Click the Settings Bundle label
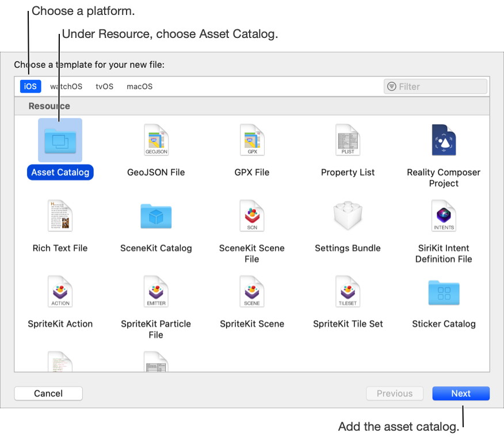Screen dimensions: 504x437 (x=348, y=248)
